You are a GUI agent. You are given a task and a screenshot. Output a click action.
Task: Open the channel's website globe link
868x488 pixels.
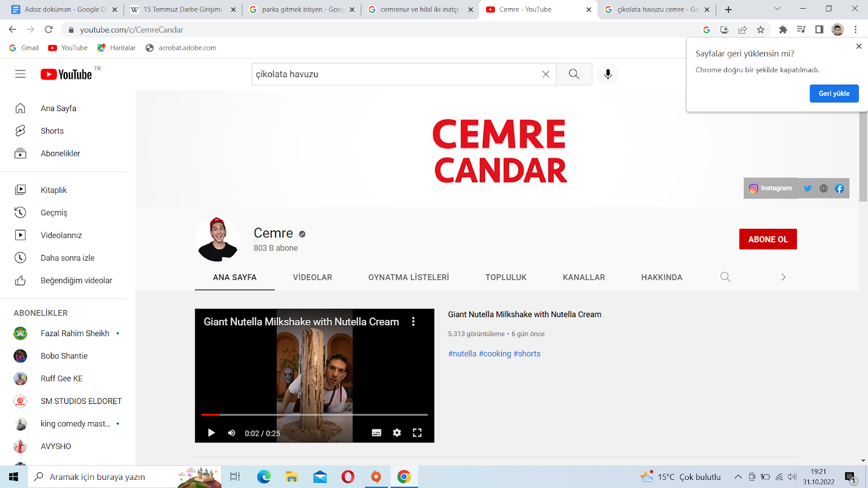824,189
